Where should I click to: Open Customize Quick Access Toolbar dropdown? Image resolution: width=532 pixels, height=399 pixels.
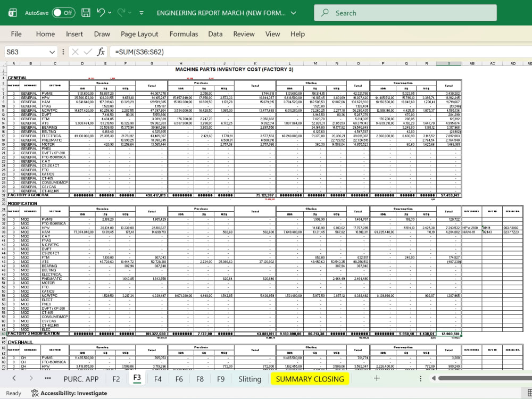click(142, 13)
